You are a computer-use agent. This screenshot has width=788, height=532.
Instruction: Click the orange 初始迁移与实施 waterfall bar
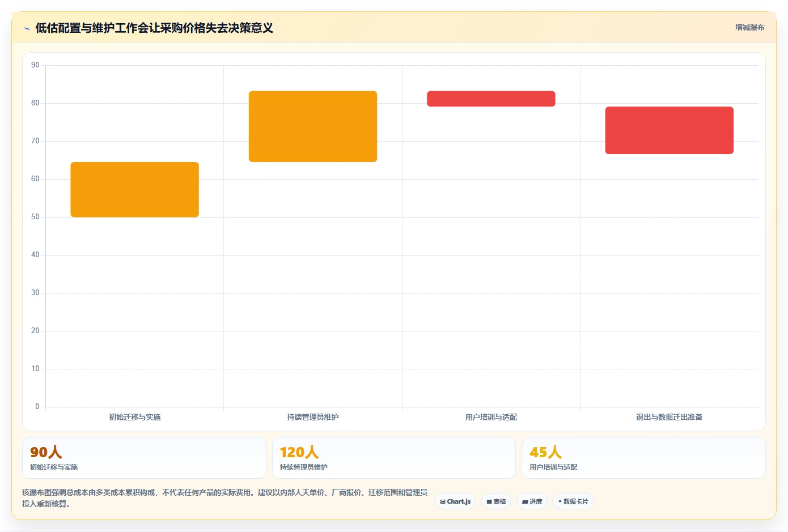pos(135,190)
